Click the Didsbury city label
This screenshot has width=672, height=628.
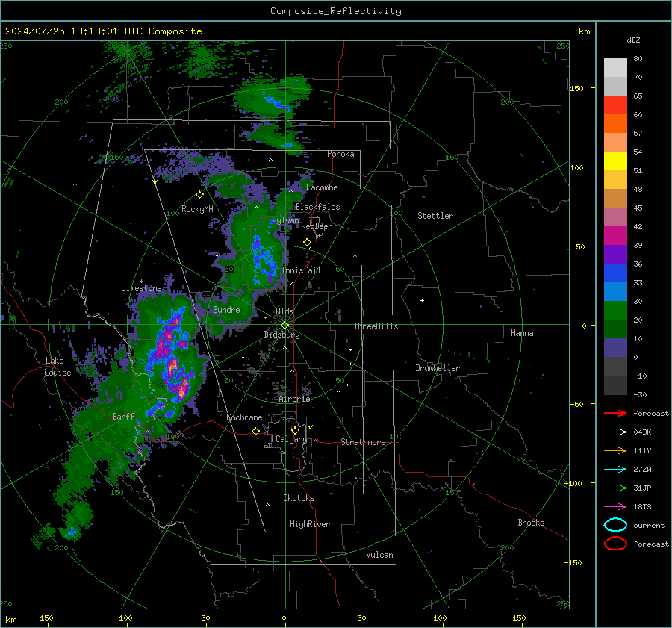(281, 335)
